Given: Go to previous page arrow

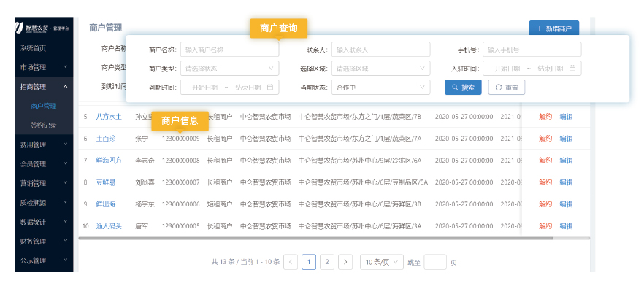Looking at the screenshot, I should 291,262.
